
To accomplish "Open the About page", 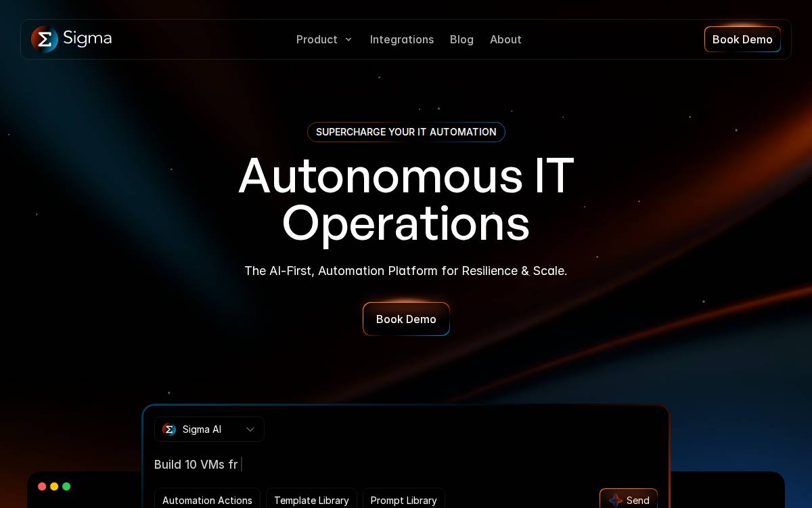I will point(505,39).
